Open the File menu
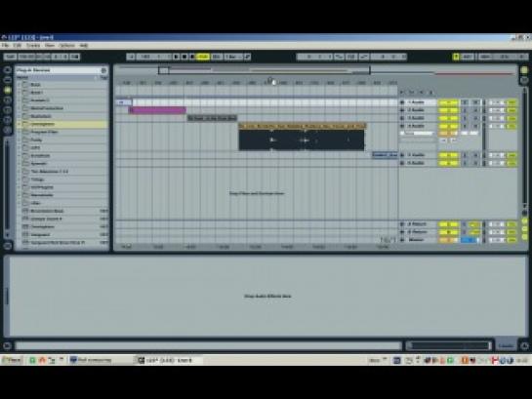 coord(5,45)
